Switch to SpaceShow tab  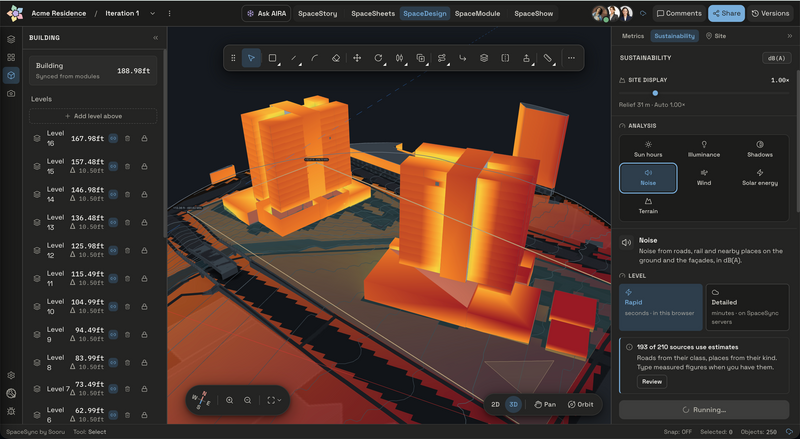(x=534, y=14)
